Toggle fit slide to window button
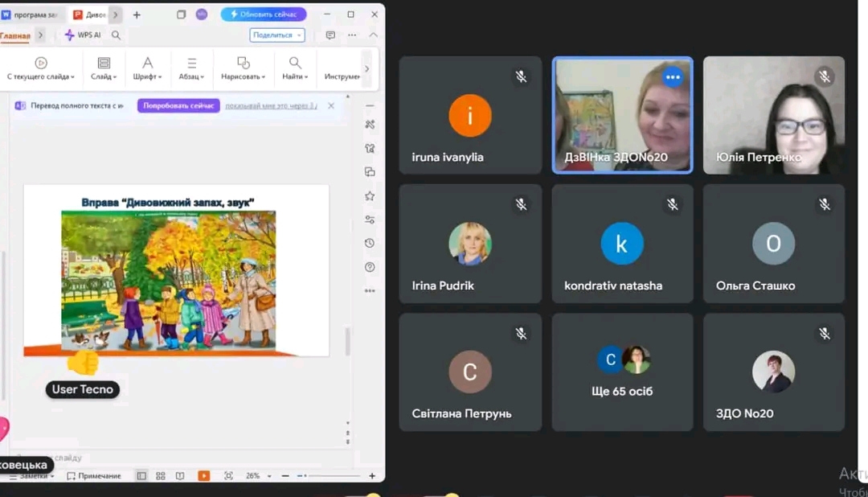This screenshot has height=497, width=868. click(x=228, y=476)
